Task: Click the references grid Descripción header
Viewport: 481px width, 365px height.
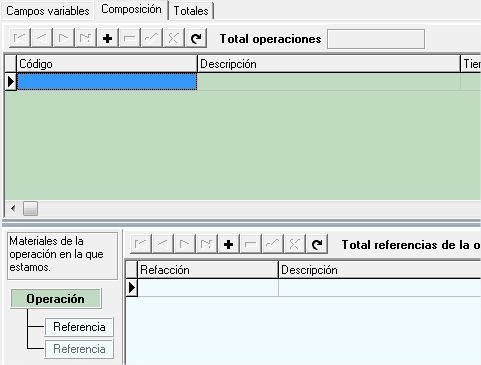Action: tap(380, 270)
